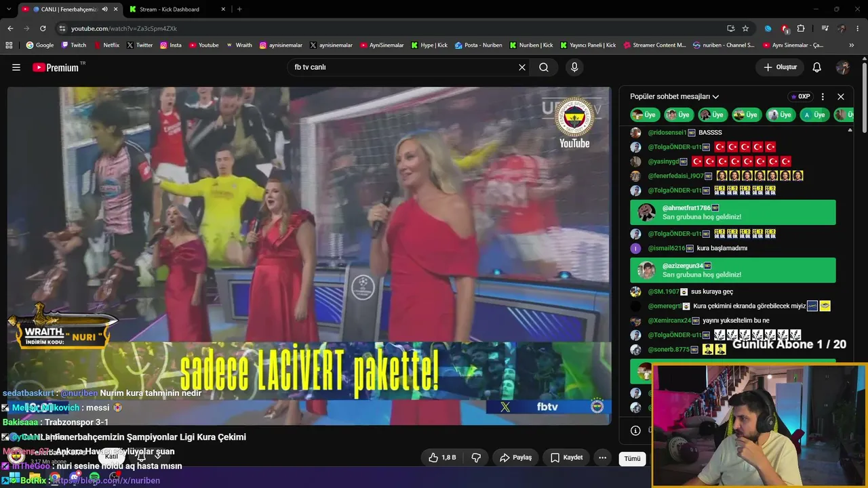Open @yasinygd chat username
The width and height of the screenshot is (868, 488).
tap(663, 161)
